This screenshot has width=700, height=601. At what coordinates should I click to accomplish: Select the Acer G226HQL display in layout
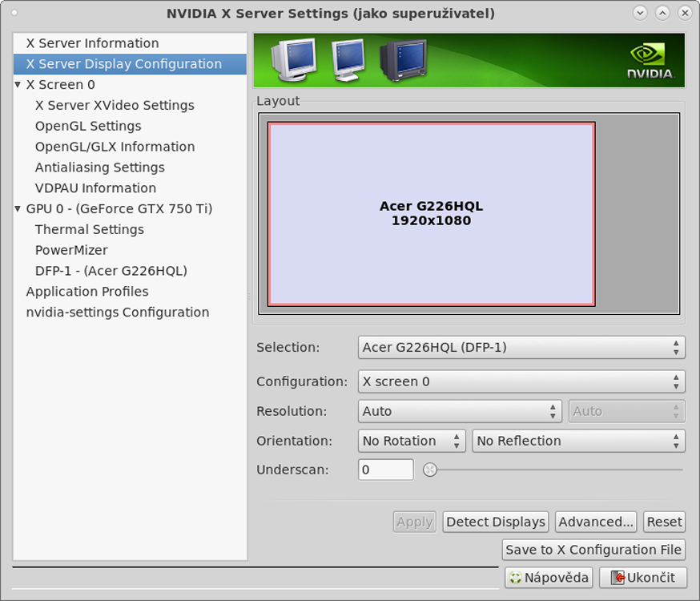(x=431, y=214)
